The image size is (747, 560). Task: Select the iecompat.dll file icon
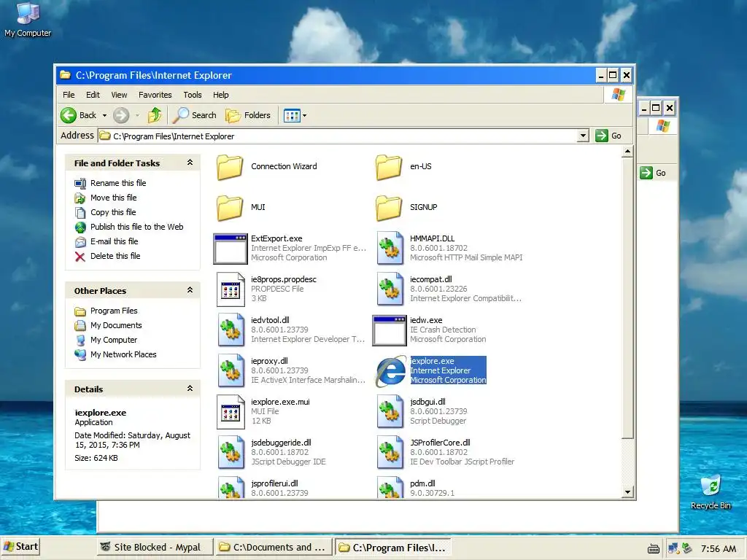pyautogui.click(x=390, y=289)
